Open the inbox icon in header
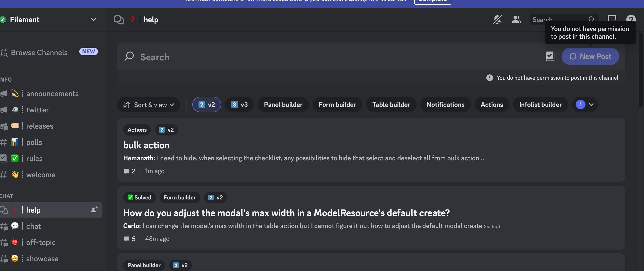 [x=612, y=18]
